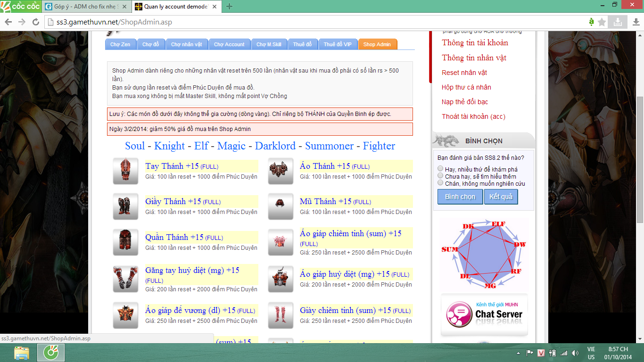
Task: Filter by Darklord class link
Action: (275, 146)
